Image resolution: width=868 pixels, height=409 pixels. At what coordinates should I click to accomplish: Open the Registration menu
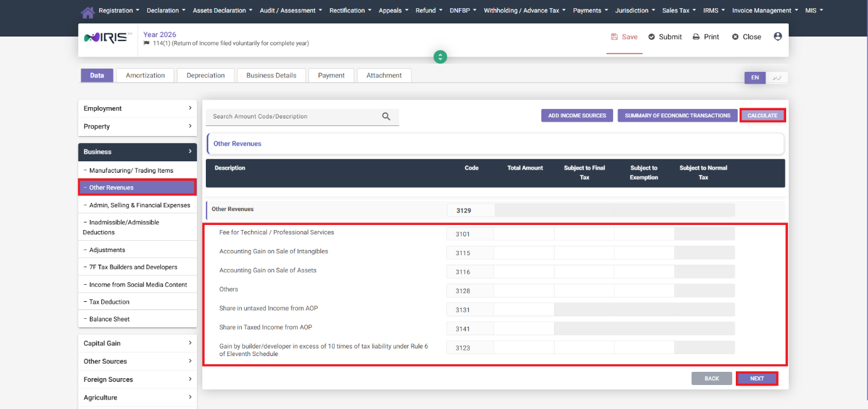tap(119, 11)
